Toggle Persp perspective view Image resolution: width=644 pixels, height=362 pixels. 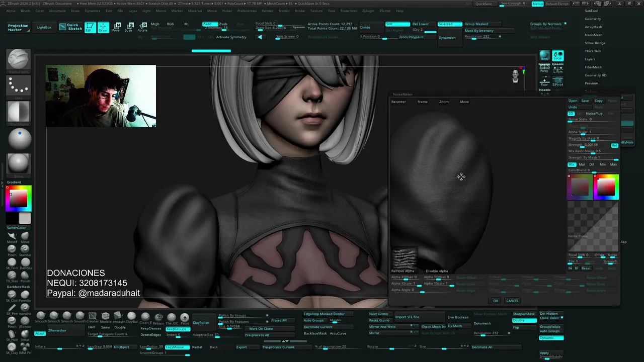click(544, 69)
